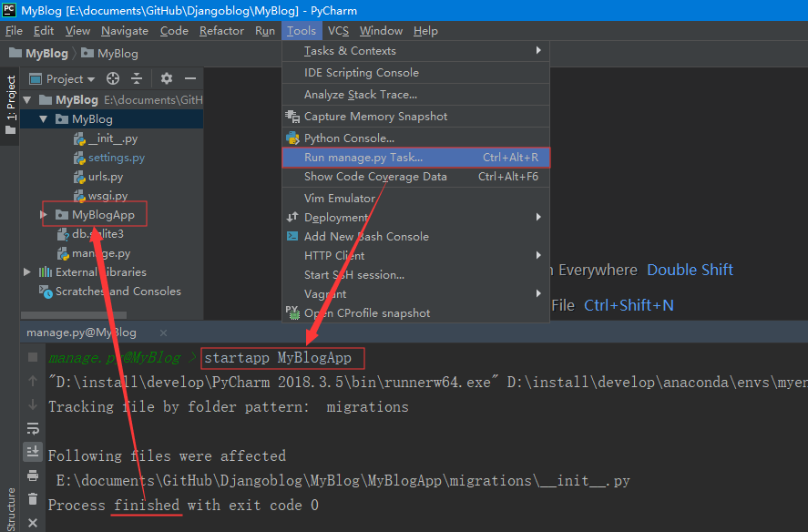Click the Tools menu
The width and height of the screenshot is (808, 532).
click(x=302, y=31)
